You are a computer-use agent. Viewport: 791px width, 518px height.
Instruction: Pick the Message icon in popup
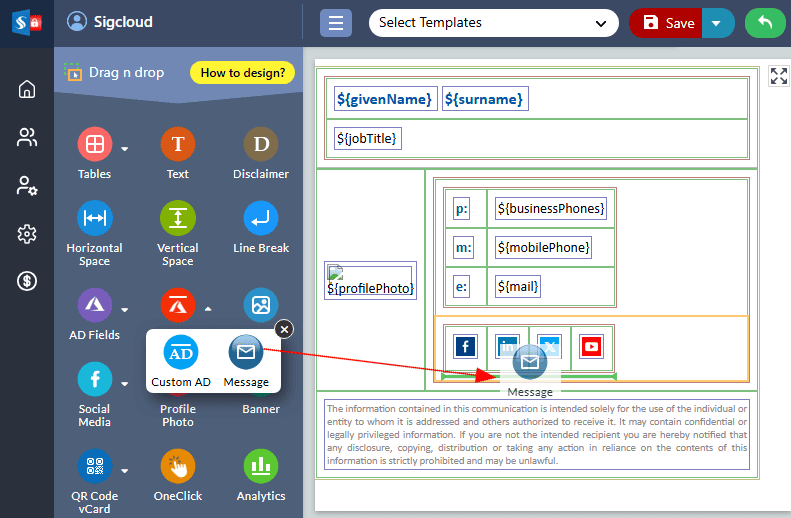(x=246, y=353)
